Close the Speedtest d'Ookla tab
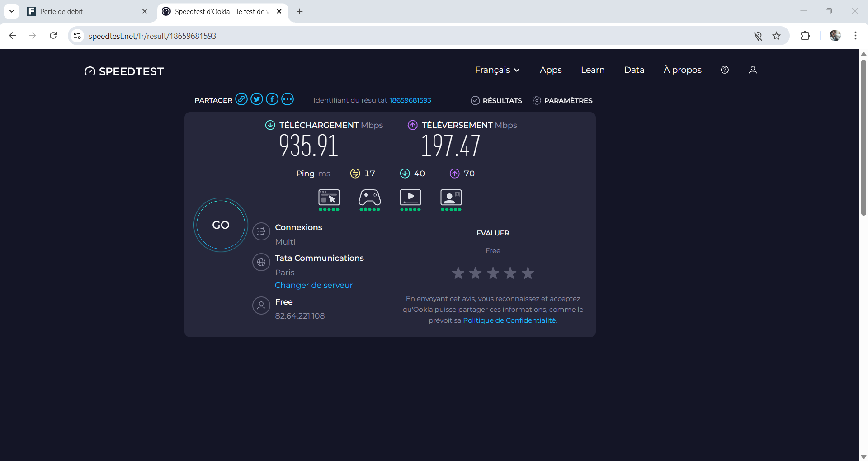868x461 pixels. click(279, 11)
